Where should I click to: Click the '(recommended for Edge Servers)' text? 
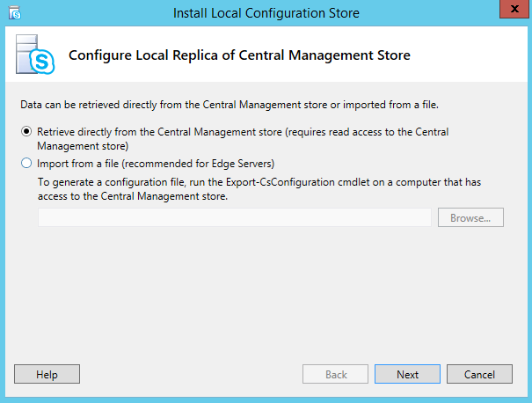click(x=198, y=164)
